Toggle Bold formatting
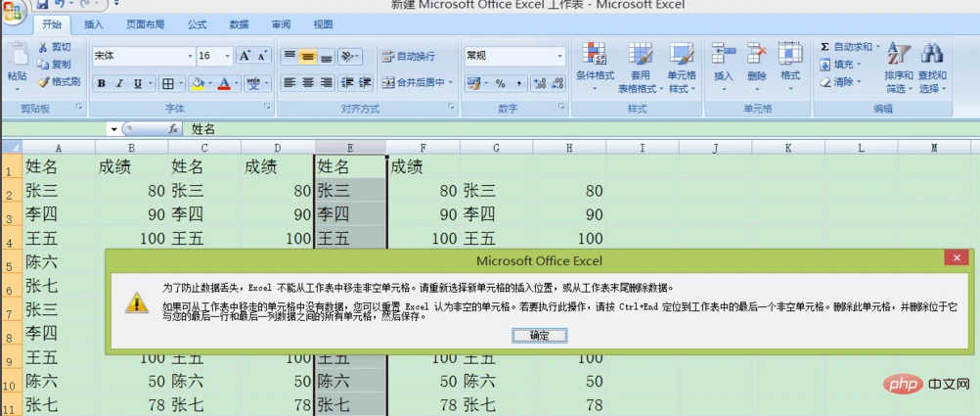Image resolution: width=980 pixels, height=416 pixels. click(x=102, y=83)
